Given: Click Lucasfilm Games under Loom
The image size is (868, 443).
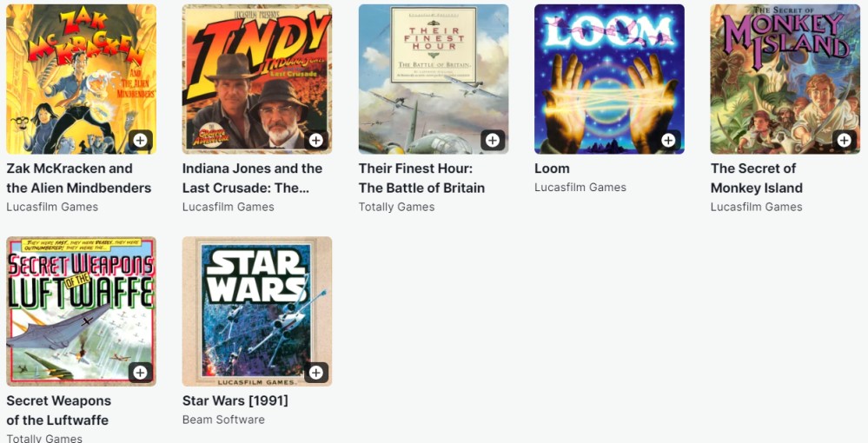Looking at the screenshot, I should point(580,188).
